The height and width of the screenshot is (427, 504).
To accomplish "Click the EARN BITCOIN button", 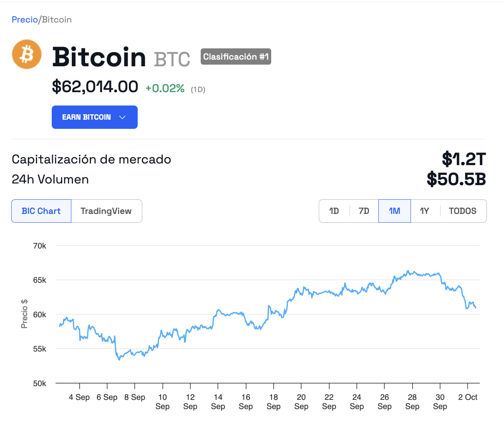I will [95, 117].
